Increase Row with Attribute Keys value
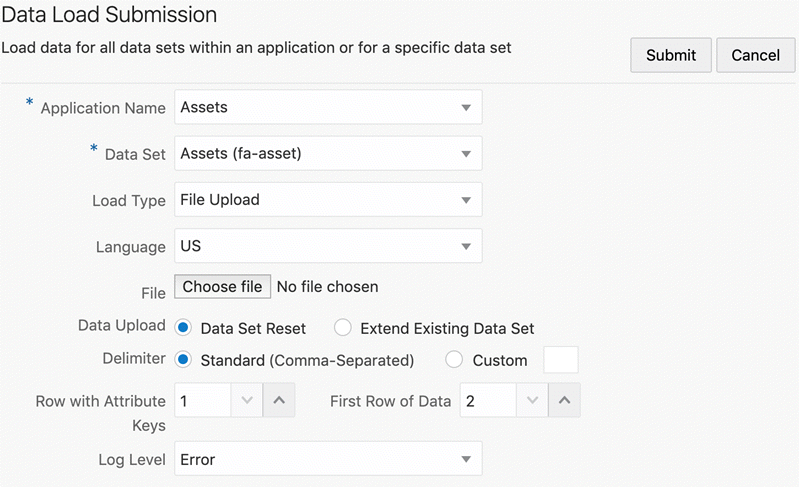This screenshot has height=487, width=799. pyautogui.click(x=279, y=401)
